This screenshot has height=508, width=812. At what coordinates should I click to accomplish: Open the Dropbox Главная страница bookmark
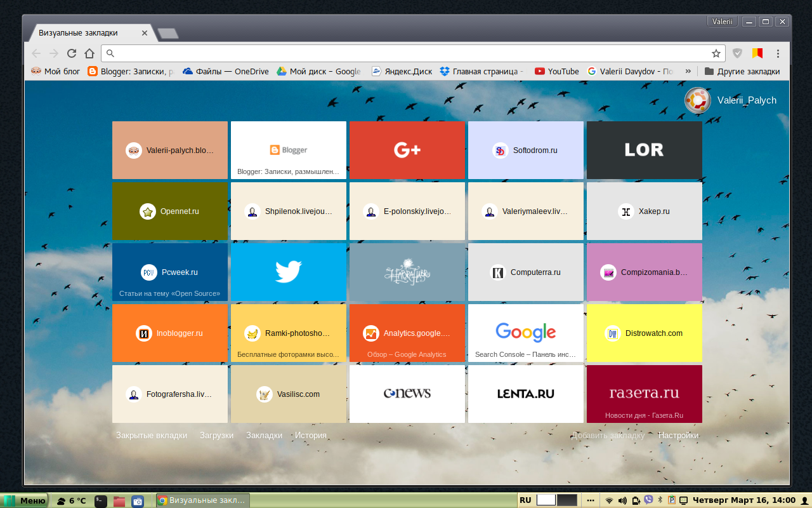click(481, 71)
